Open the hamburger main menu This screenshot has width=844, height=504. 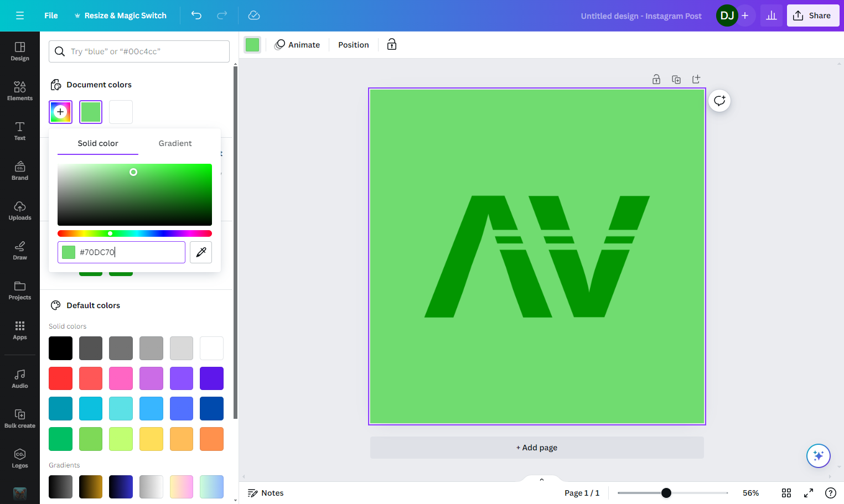(x=20, y=15)
